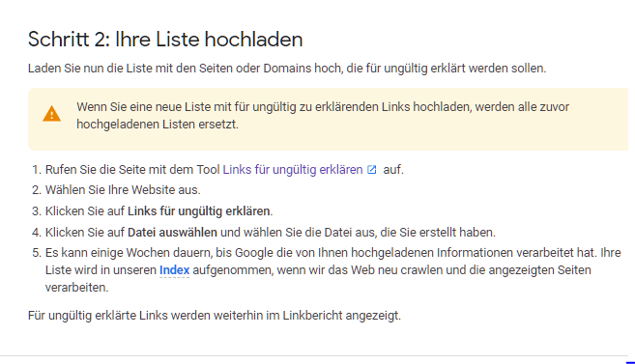The image size is (635, 364).
Task: Click the orange warning triangle icon
Action: [x=52, y=114]
